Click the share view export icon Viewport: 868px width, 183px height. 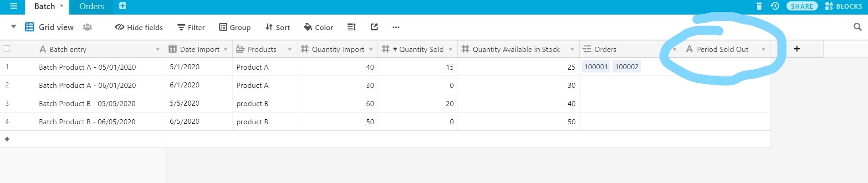tap(374, 27)
